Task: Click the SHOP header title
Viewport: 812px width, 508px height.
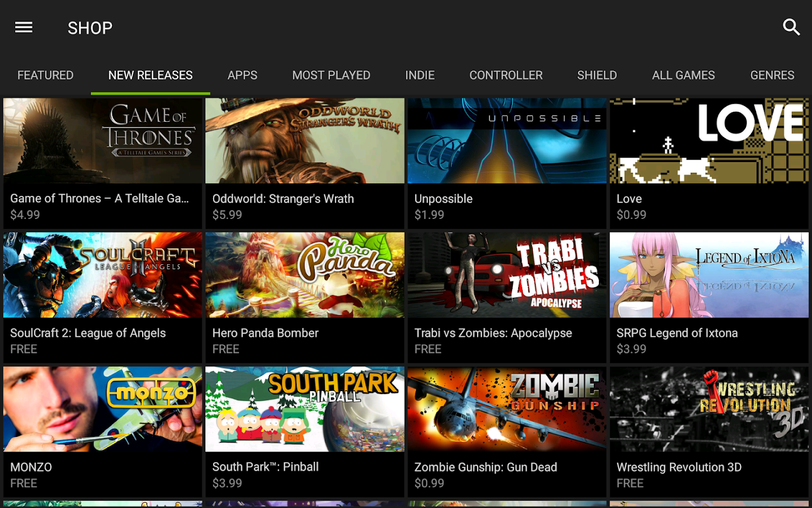Action: tap(90, 28)
